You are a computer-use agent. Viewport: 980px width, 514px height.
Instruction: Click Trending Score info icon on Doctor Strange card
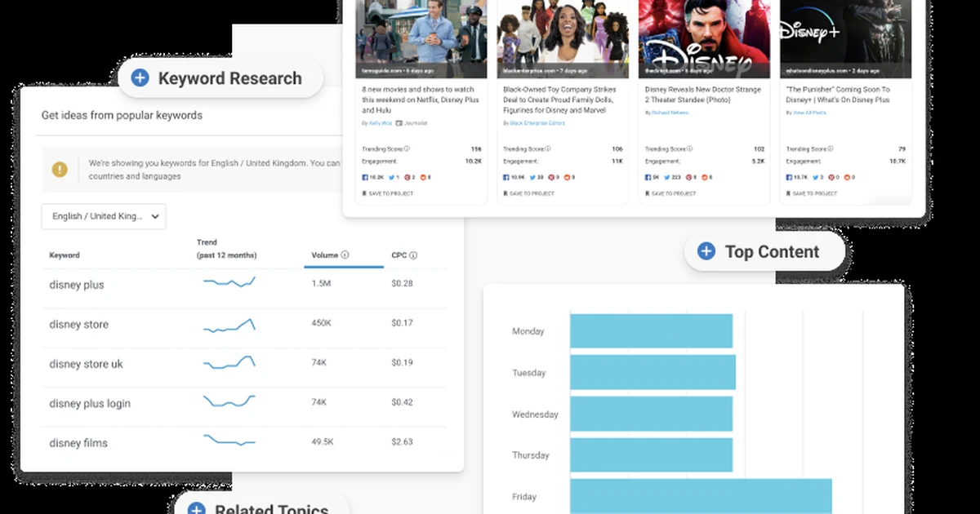690,149
